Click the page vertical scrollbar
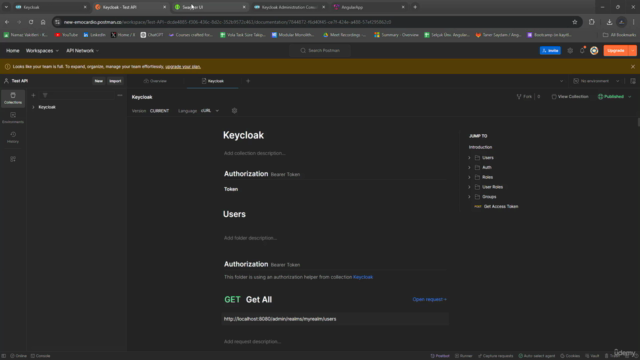Screen dimensions: 640x360 point(638,122)
